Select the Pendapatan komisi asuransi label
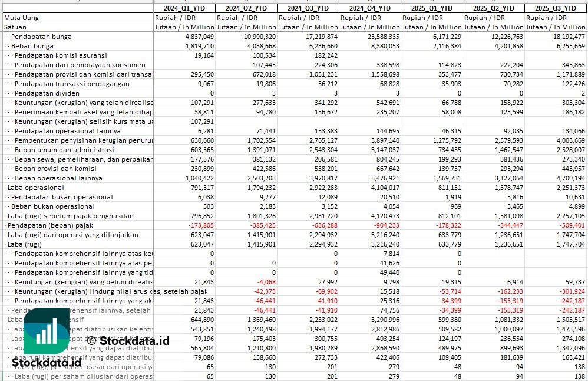Screen dimensions: 588x381 [x=61, y=55]
